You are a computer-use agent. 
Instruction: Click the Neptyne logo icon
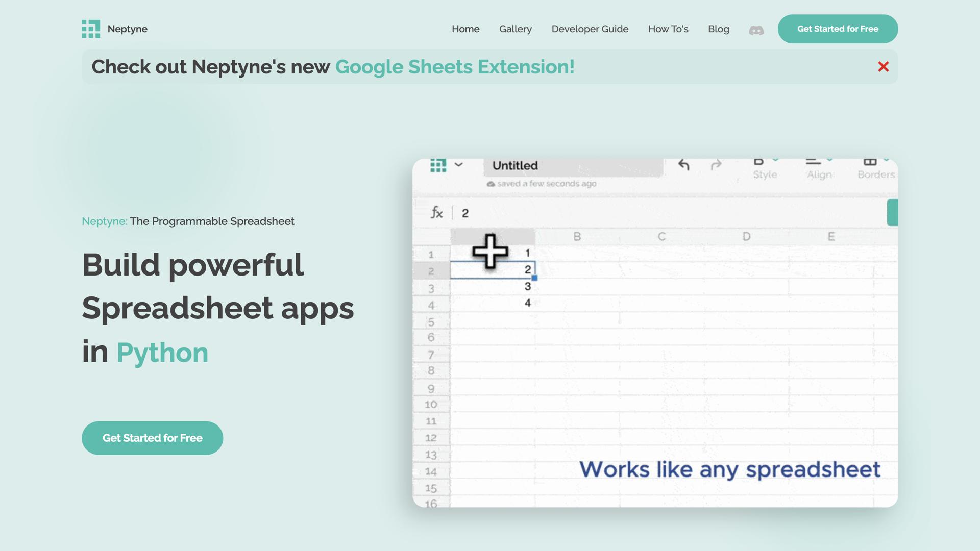91,29
